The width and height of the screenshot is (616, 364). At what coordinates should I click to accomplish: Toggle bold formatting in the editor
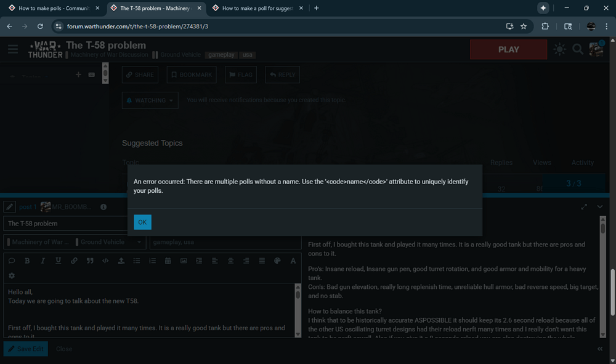pos(27,261)
